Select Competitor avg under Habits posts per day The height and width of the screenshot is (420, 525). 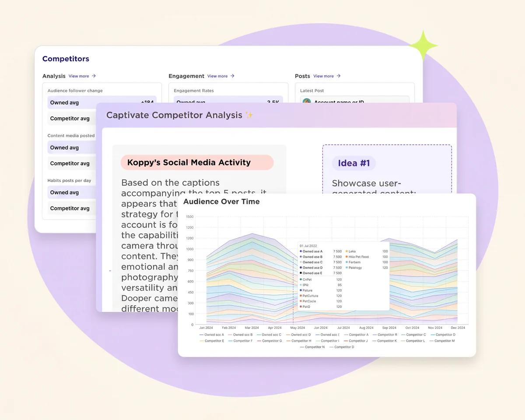click(x=71, y=208)
